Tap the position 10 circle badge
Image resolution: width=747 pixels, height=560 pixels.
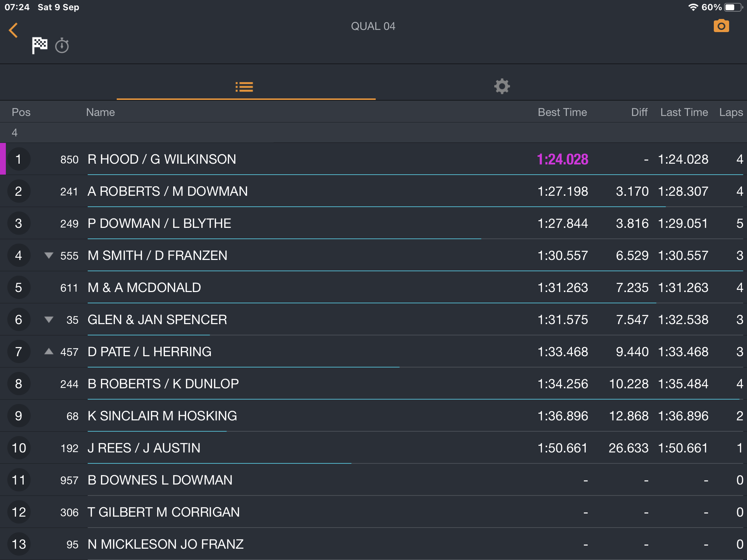pos(19,448)
